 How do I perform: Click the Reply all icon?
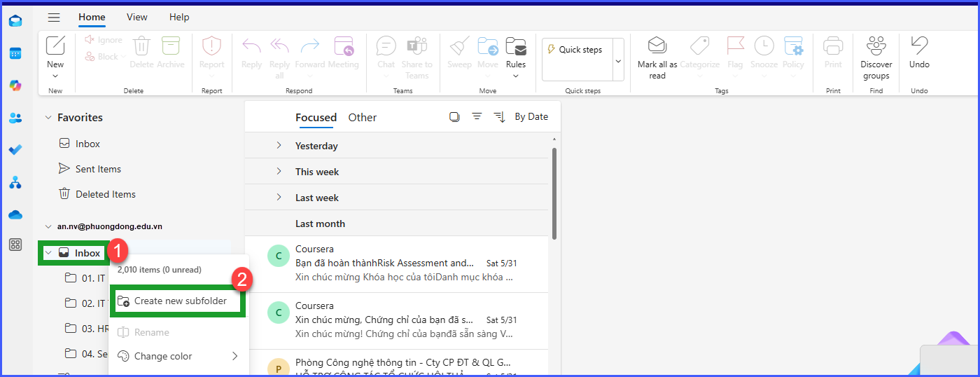tap(280, 46)
